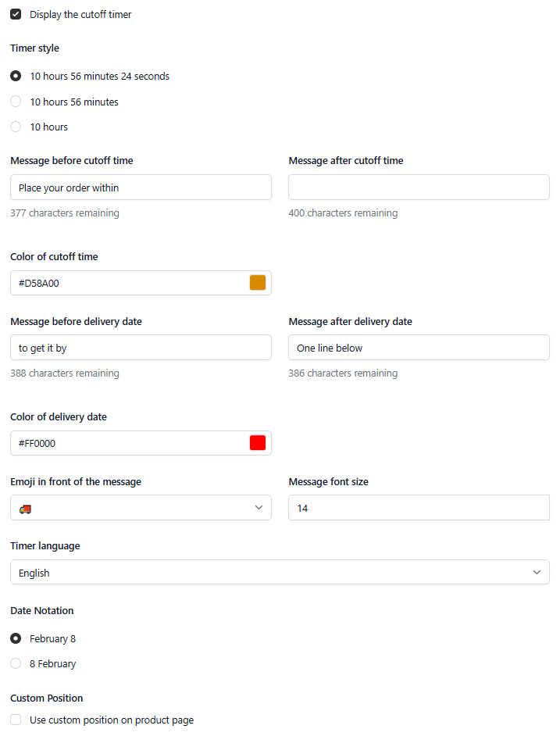The height and width of the screenshot is (736, 560).
Task: Select the hours minutes seconds timer style
Action: click(16, 76)
